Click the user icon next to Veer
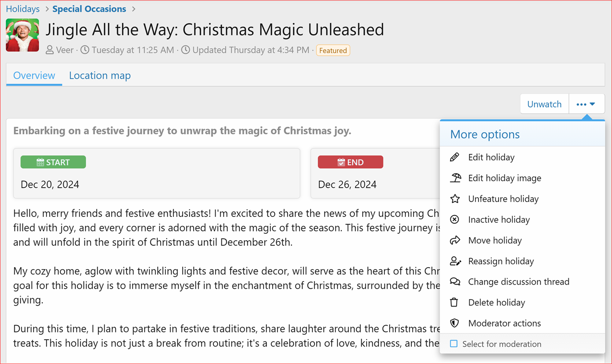 (49, 50)
